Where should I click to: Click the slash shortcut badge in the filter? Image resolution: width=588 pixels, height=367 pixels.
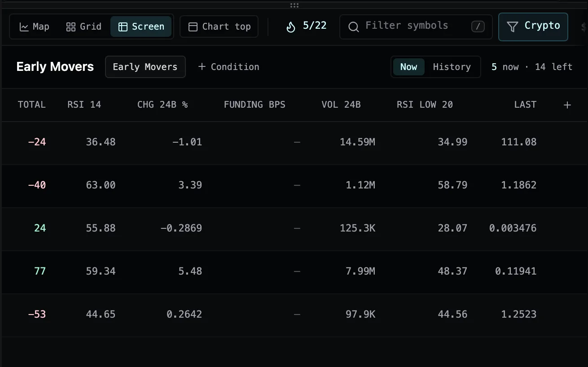478,27
